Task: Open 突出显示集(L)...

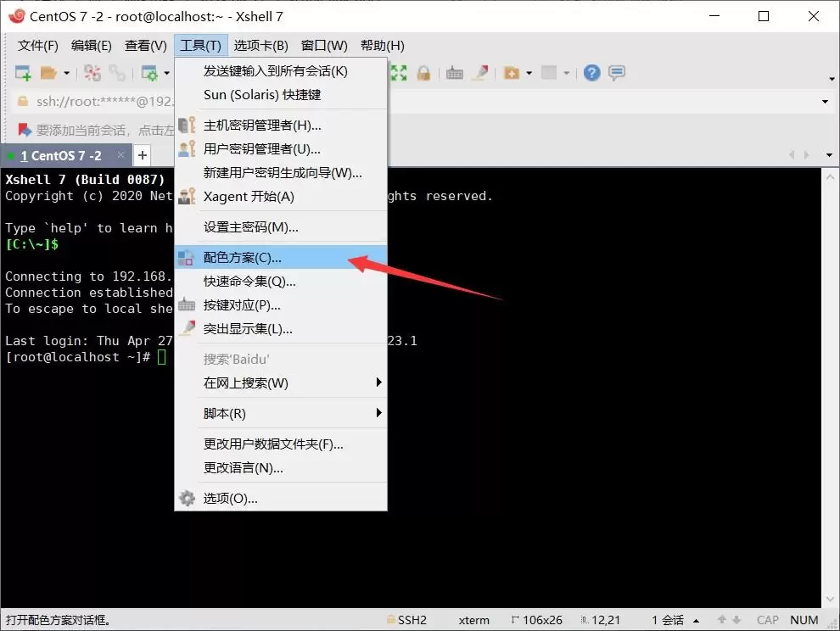Action: coord(281,329)
